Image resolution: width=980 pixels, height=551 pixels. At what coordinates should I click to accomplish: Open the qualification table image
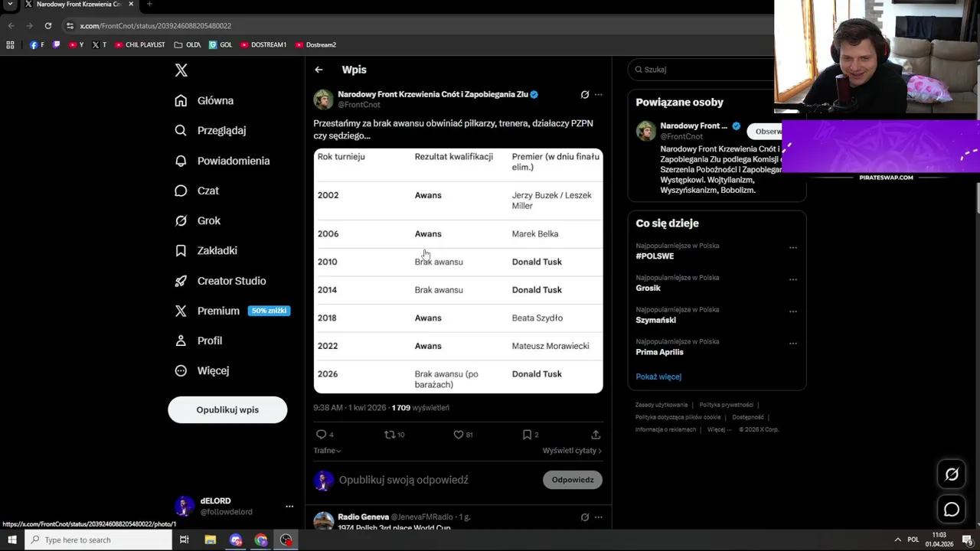458,271
